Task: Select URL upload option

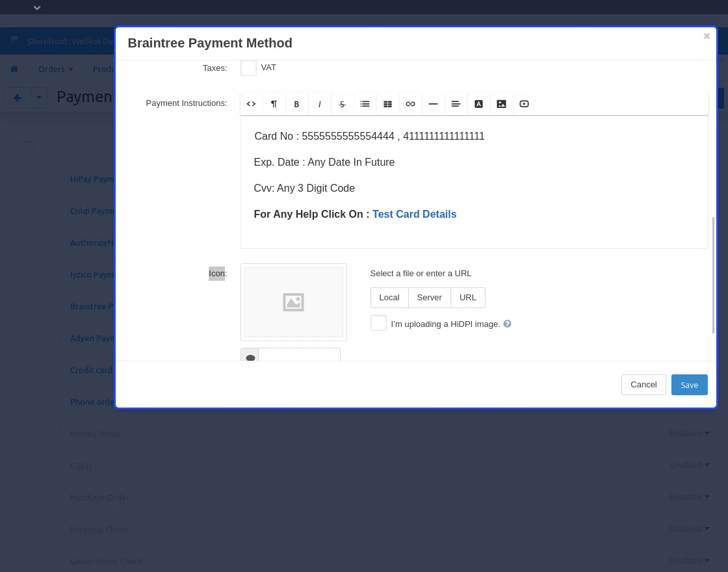Action: [x=468, y=298]
